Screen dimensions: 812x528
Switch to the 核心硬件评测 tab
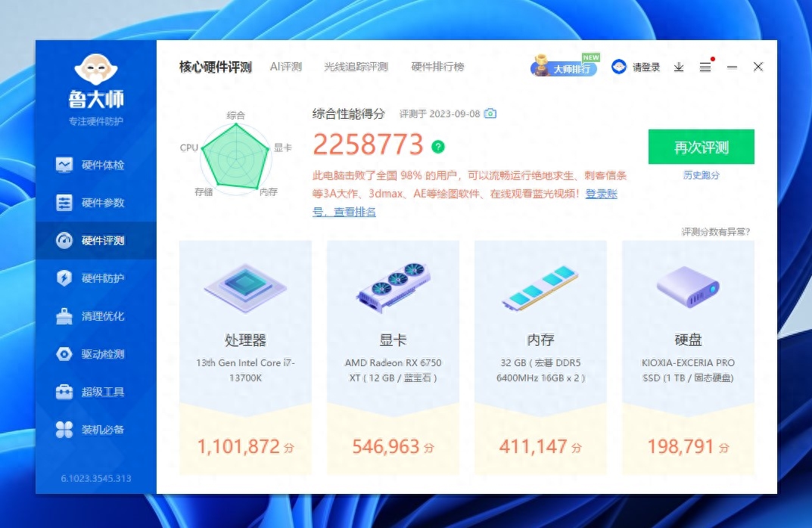point(216,67)
